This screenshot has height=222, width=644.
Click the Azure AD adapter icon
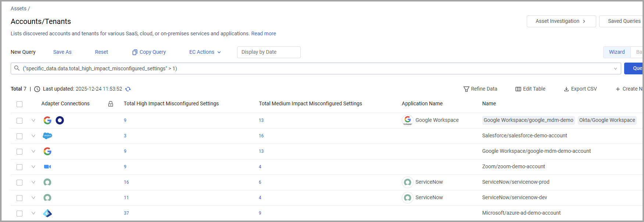47,213
